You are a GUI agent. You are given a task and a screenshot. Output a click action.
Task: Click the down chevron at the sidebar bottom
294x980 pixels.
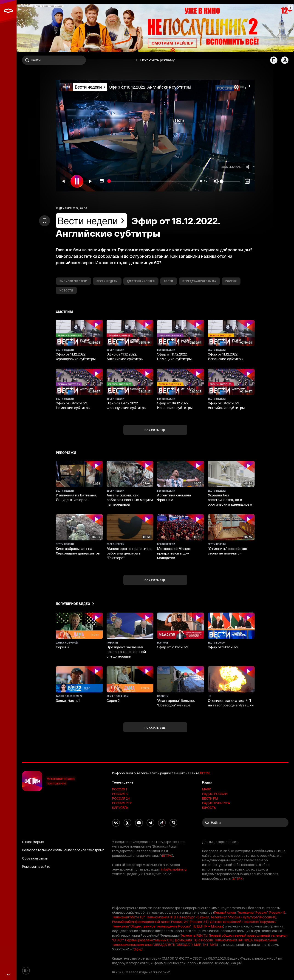[8, 975]
